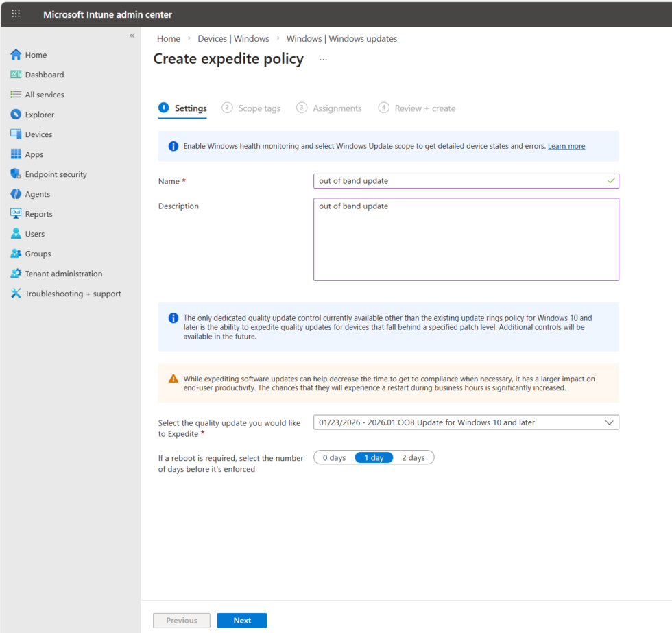This screenshot has width=672, height=633.
Task: Open Tenant administration label in sidebar
Action: pos(64,274)
